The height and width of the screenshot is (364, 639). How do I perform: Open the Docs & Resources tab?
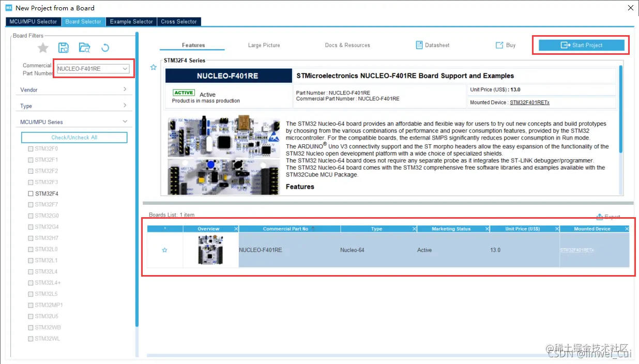click(347, 45)
